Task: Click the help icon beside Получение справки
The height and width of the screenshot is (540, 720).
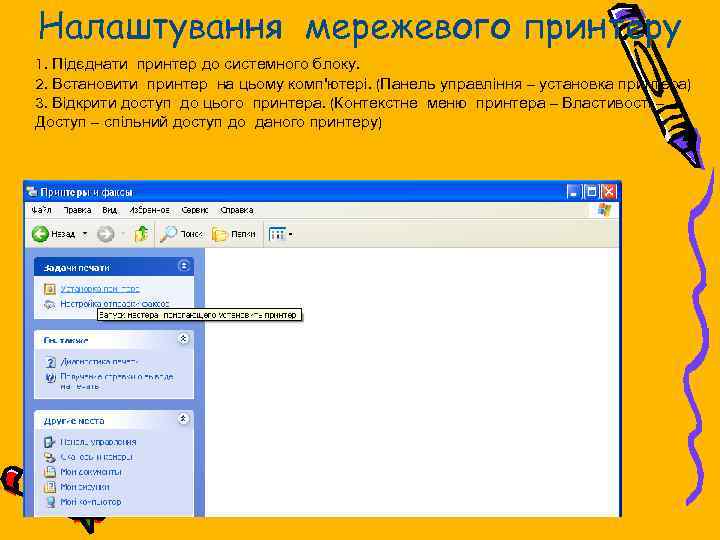Action: [50, 377]
